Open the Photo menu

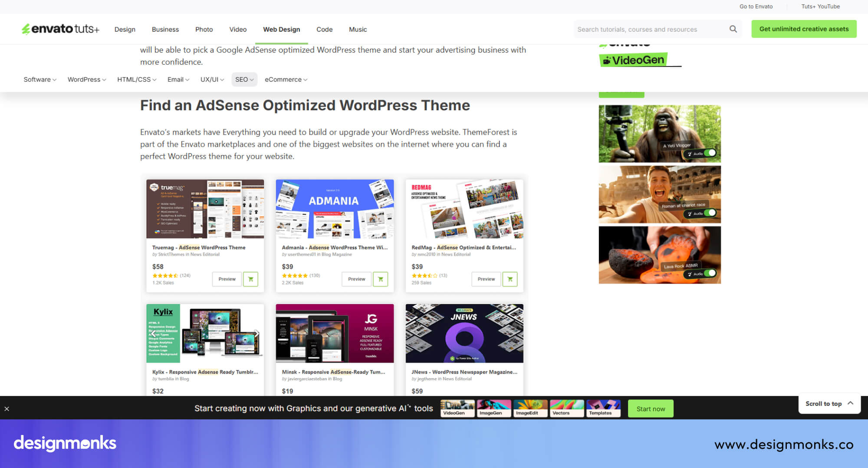tap(204, 29)
